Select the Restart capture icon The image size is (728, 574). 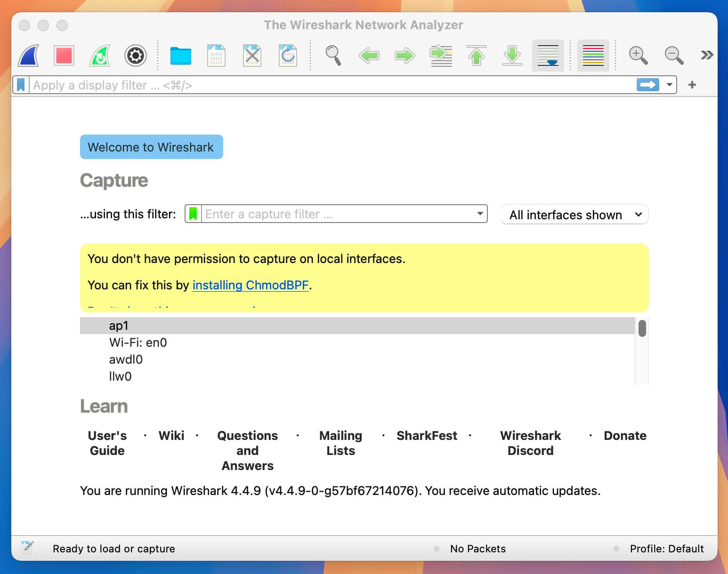pyautogui.click(x=99, y=55)
